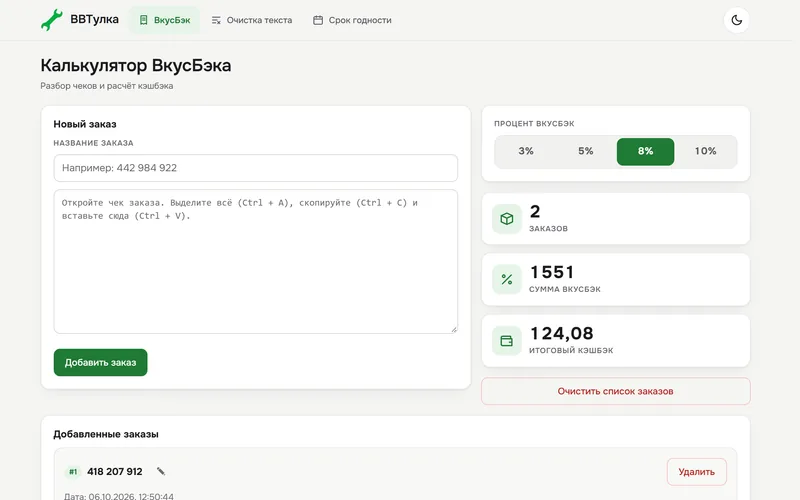
Task: Toggle dark mode with the moon icon
Action: point(736,20)
